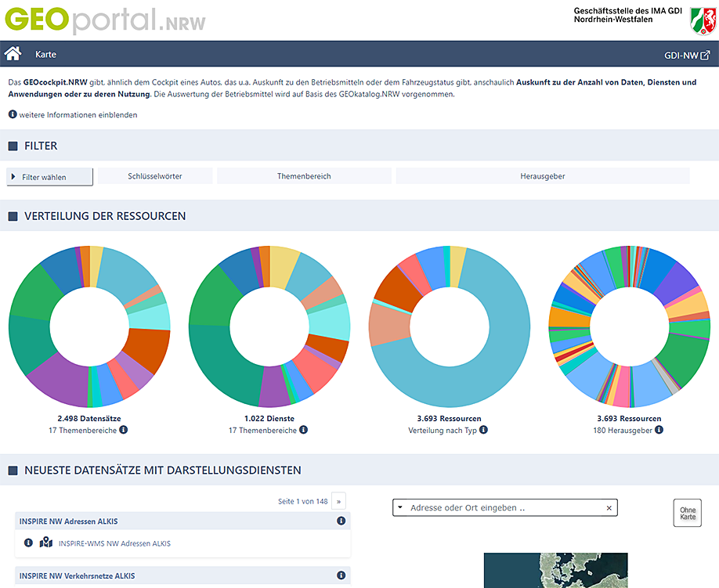This screenshot has height=588, width=719.
Task: Open info for INSPIRE NW Verkehrsnetze ALKIS dataset
Action: click(341, 575)
